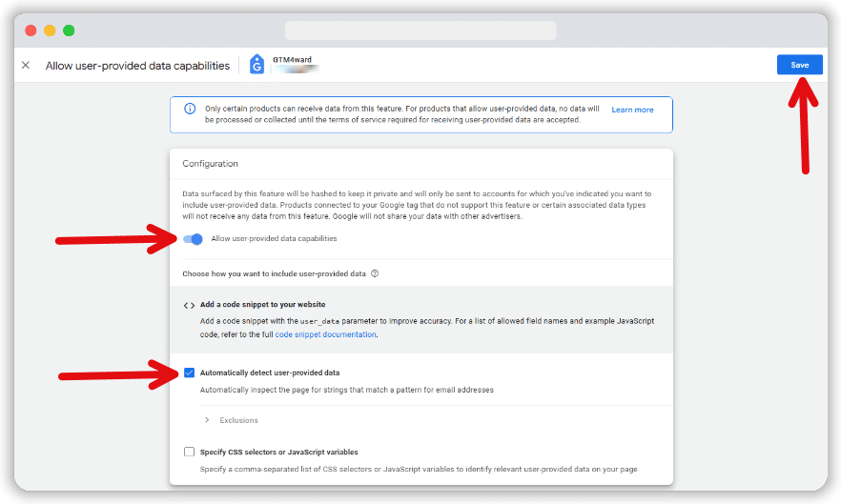Check Specify CSS selectors or JavaScript variables
Image resolution: width=841 pixels, height=504 pixels.
pyautogui.click(x=189, y=452)
